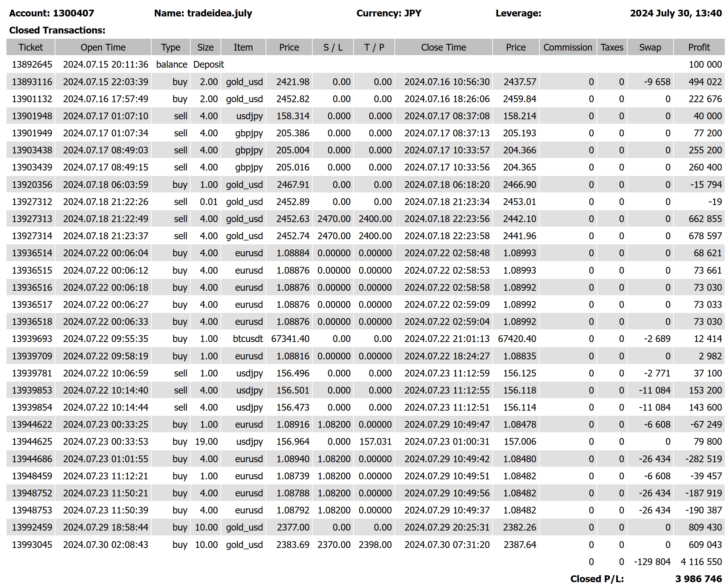Click the 19.00 size usdjpy cell
The height and width of the screenshot is (586, 728).
[x=206, y=441]
